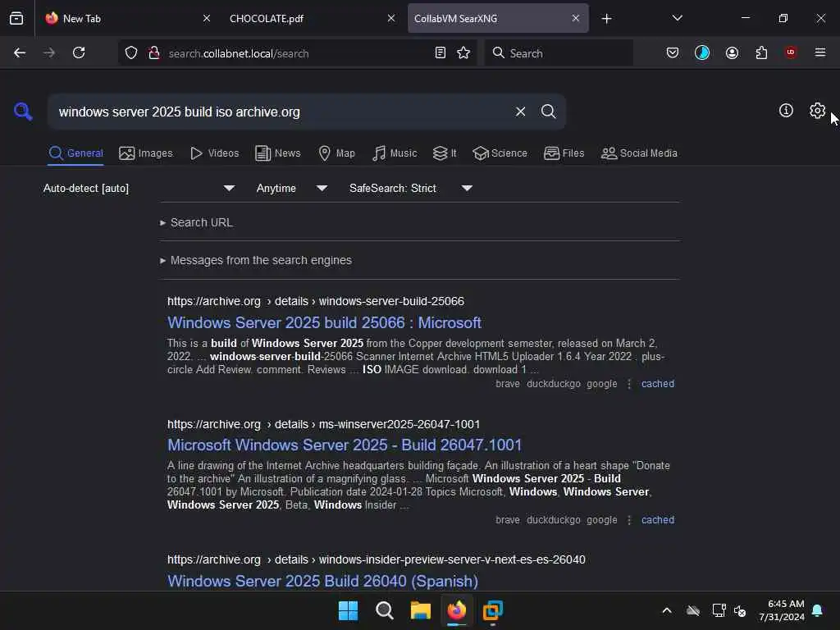The width and height of the screenshot is (840, 630).
Task: Open File Explorer from taskbar
Action: point(421,610)
